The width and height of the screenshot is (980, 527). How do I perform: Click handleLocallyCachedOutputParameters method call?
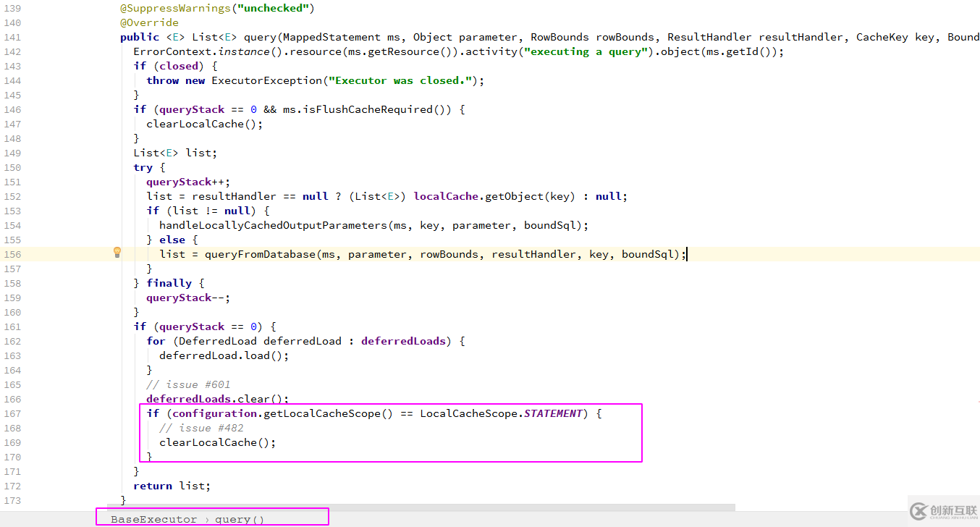pos(273,225)
